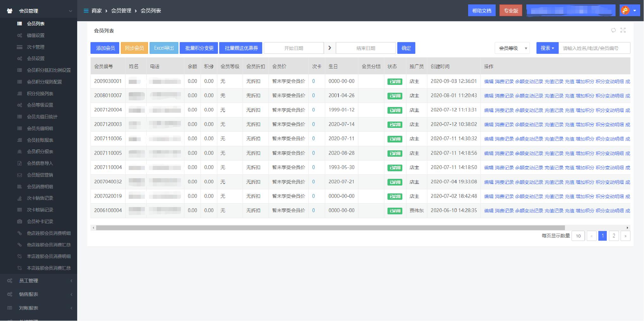Click the user avatar icon at top right
This screenshot has width=644, height=321.
(625, 10)
